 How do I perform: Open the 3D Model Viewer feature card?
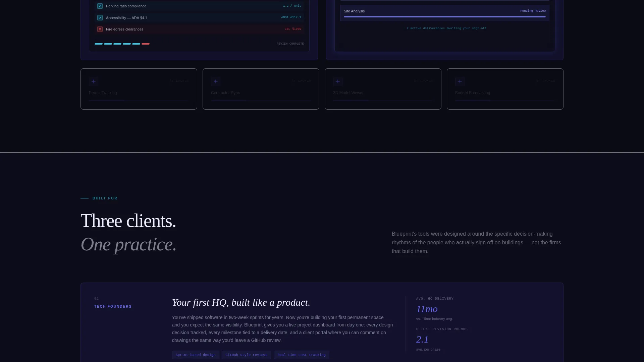[x=383, y=89]
